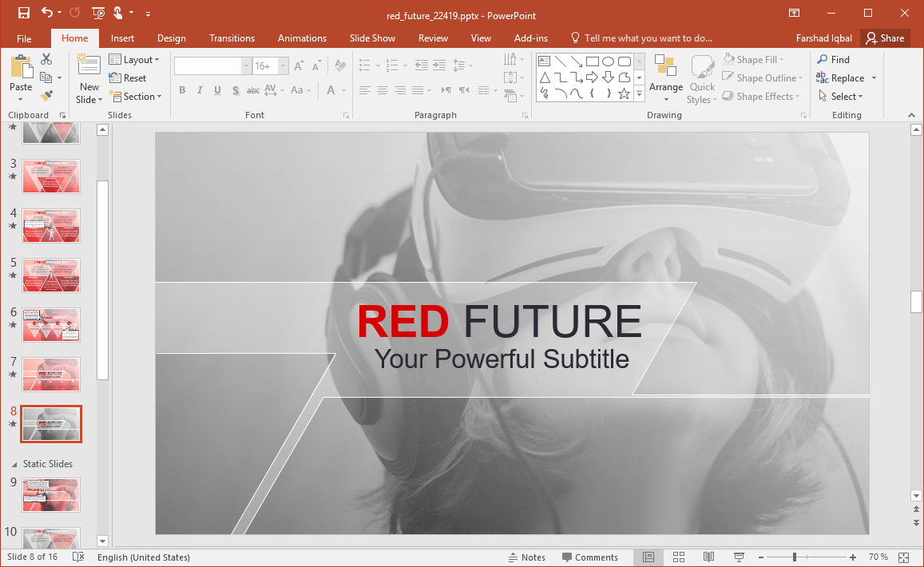This screenshot has width=924, height=567.
Task: Toggle the Comments pane
Action: coord(589,557)
